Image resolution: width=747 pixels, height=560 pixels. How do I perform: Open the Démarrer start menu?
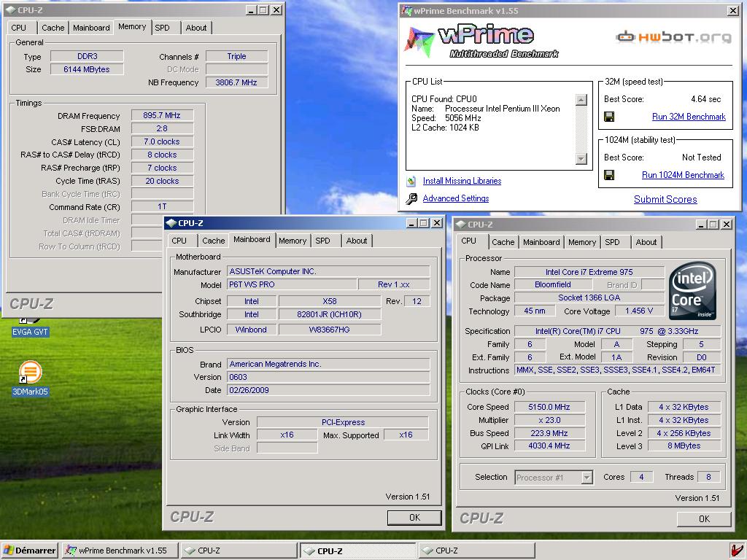[29, 551]
